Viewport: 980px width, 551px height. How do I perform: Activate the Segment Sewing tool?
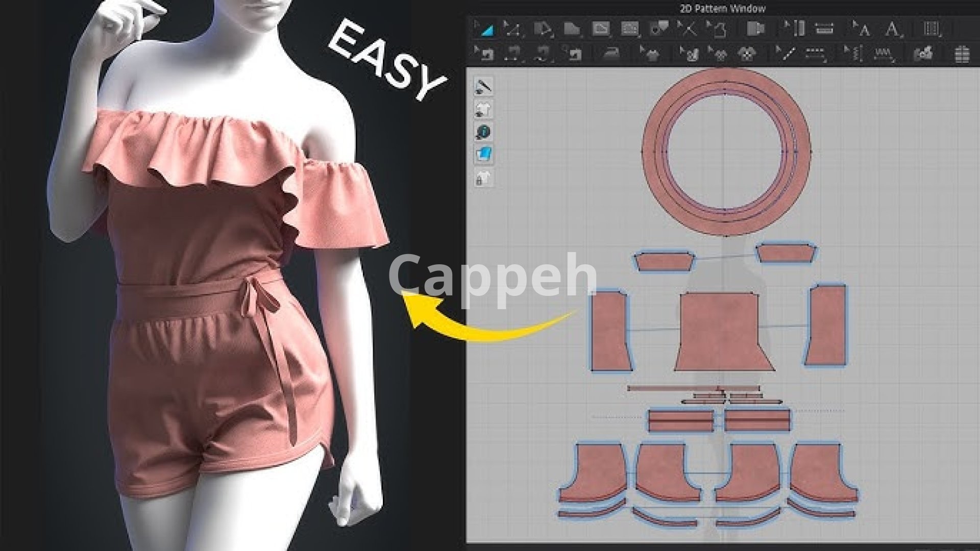pos(514,54)
